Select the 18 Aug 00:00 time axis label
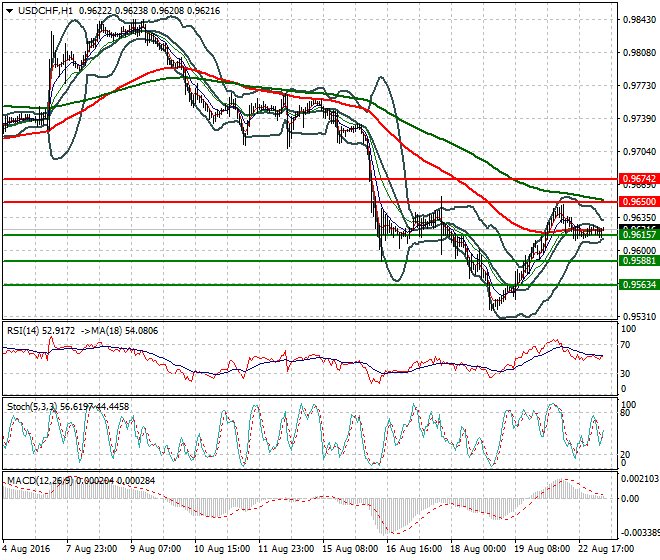The image size is (660, 560). click(x=478, y=549)
